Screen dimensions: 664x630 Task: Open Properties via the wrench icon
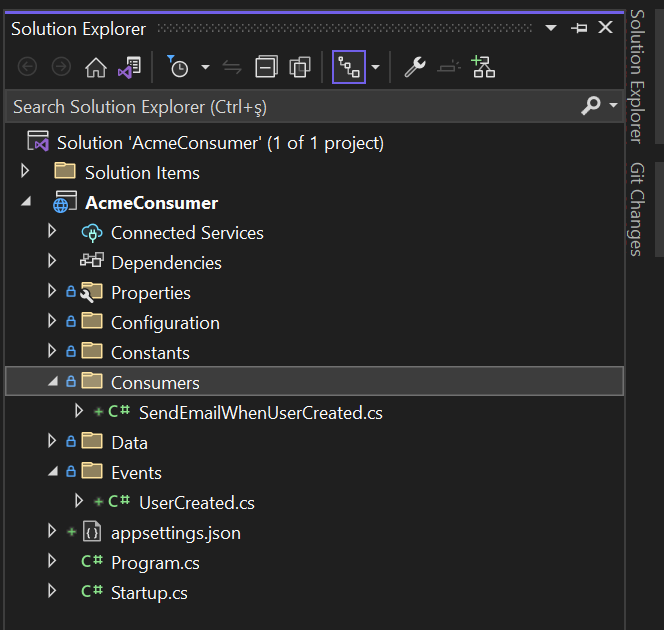coord(414,67)
